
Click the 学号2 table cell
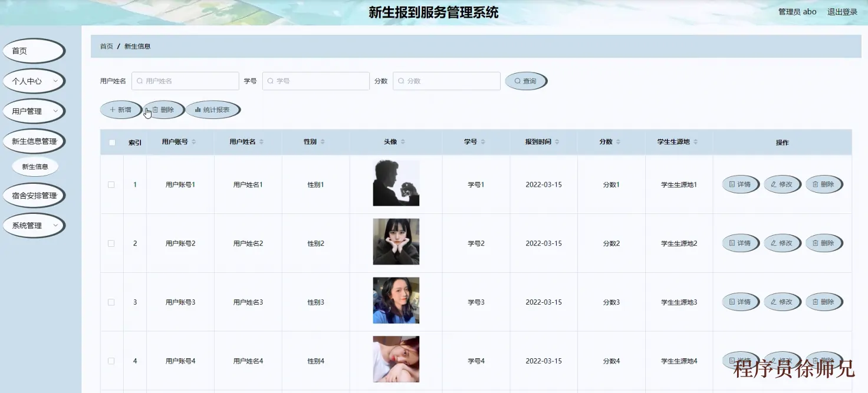click(x=476, y=243)
